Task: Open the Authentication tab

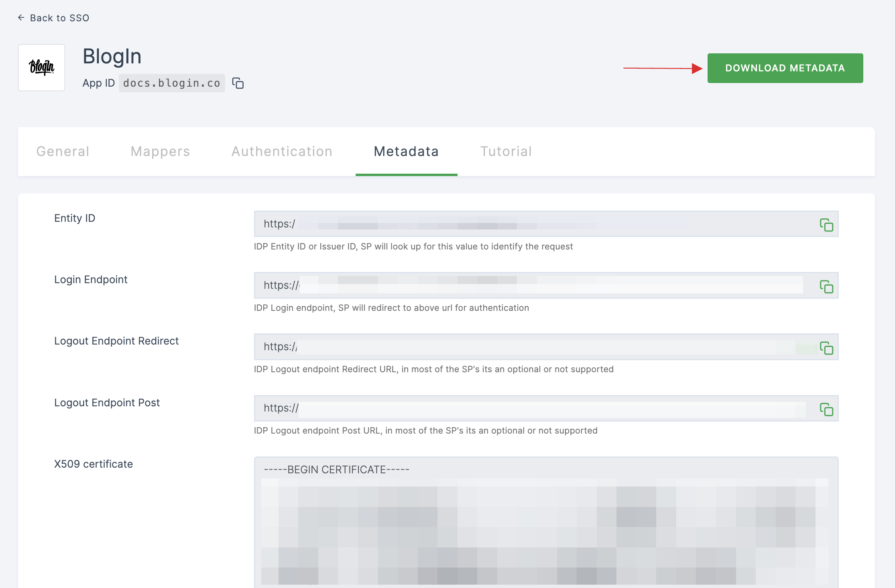Action: [x=282, y=151]
